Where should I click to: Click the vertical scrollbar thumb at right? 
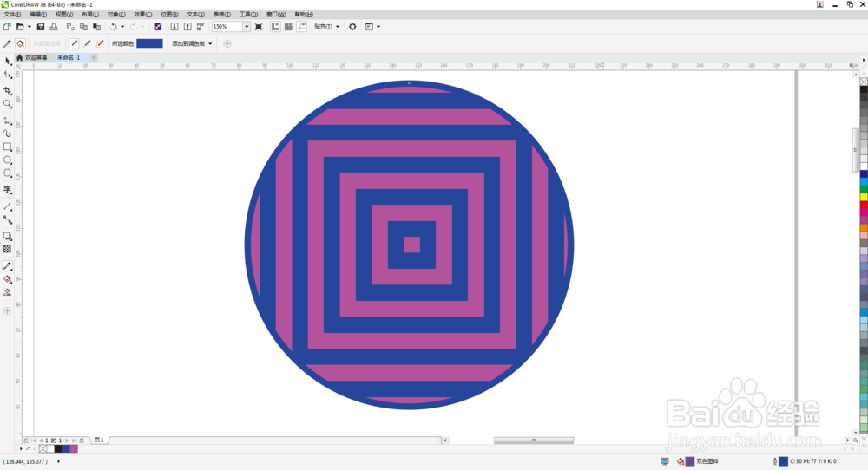[x=855, y=150]
